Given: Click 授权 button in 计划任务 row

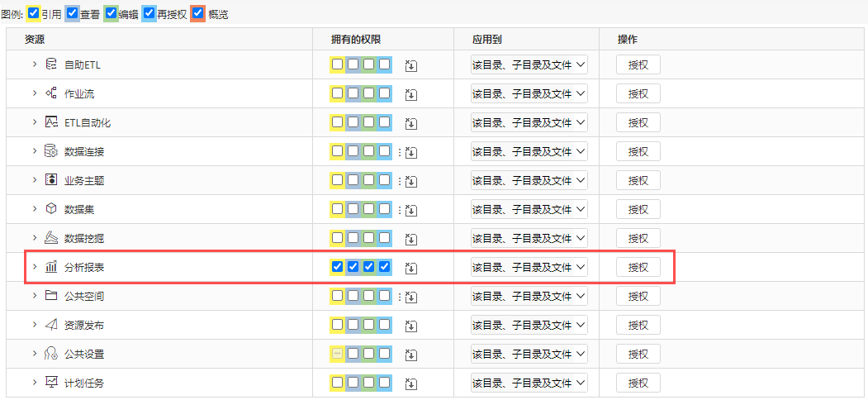Looking at the screenshot, I should pos(638,383).
